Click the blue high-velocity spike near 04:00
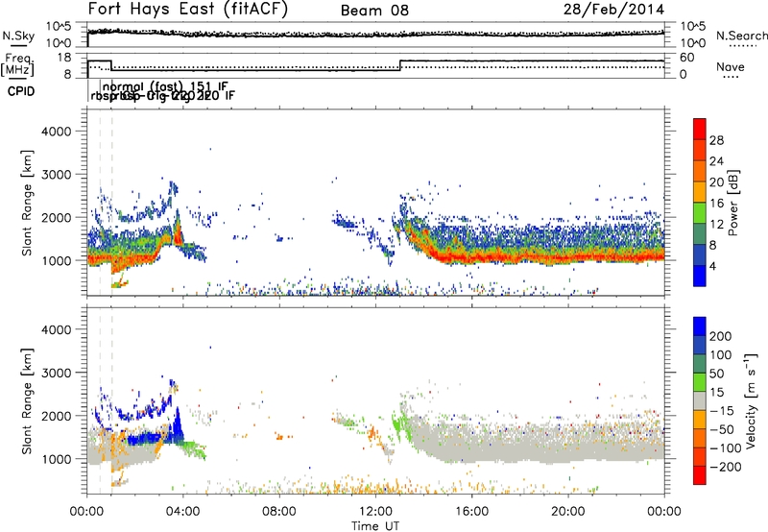 [x=179, y=425]
